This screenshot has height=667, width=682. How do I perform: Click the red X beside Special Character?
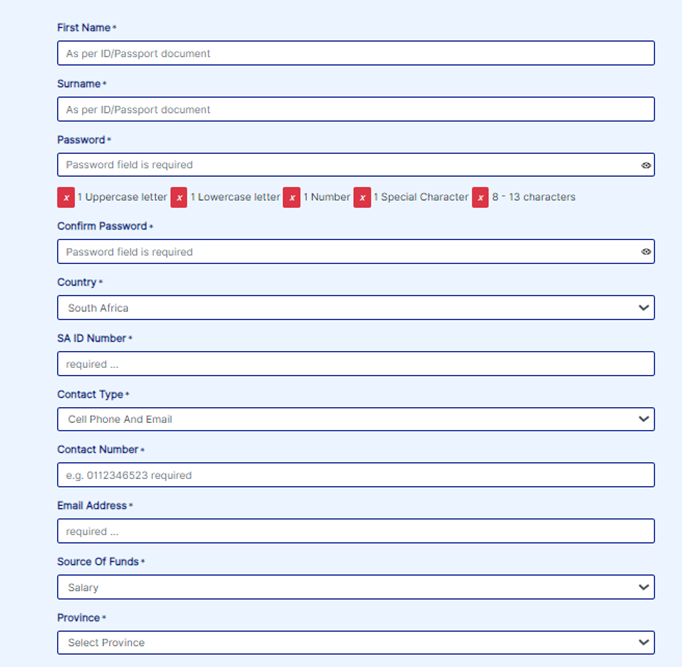362,198
